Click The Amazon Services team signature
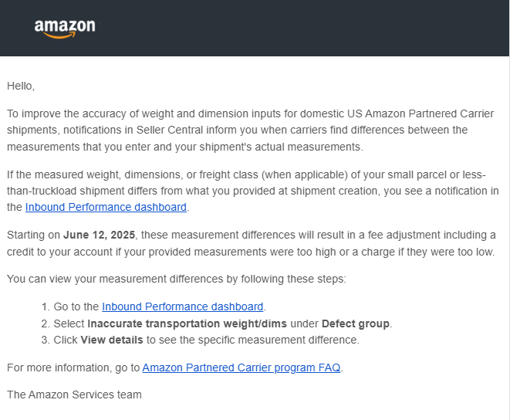Image resolution: width=510 pixels, height=420 pixels. [74, 395]
